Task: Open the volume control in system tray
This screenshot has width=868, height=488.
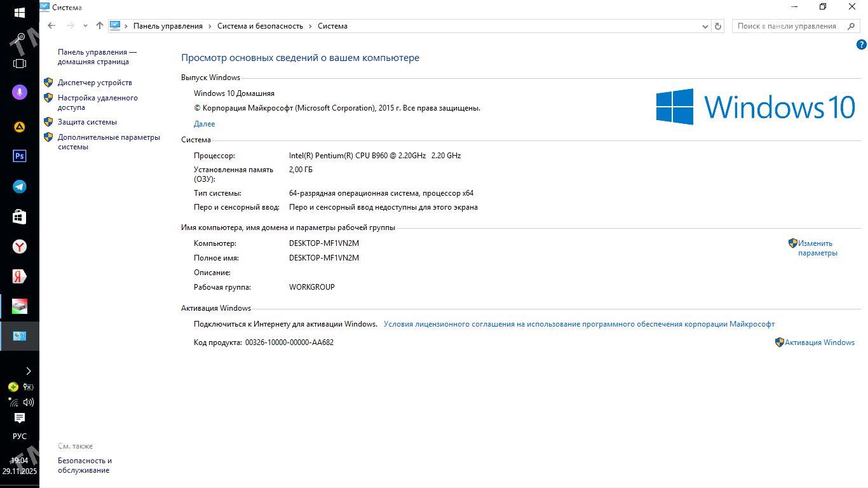Action: 29,402
